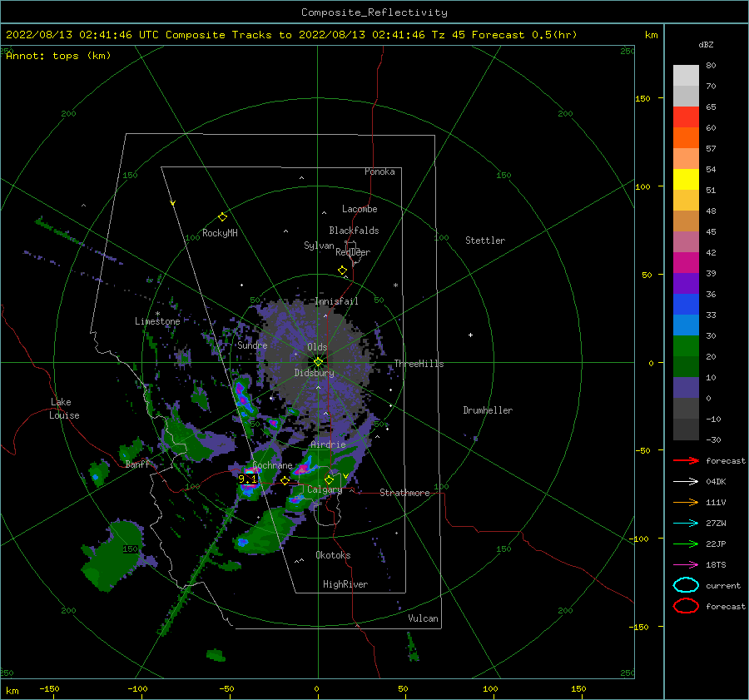The width and height of the screenshot is (749, 700).
Task: Click the blue 33-36 dBZ swatch
Action: pos(686,305)
